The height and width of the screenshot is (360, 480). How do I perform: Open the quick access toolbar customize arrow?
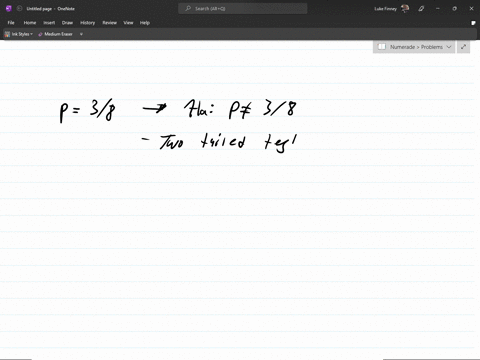(x=81, y=34)
